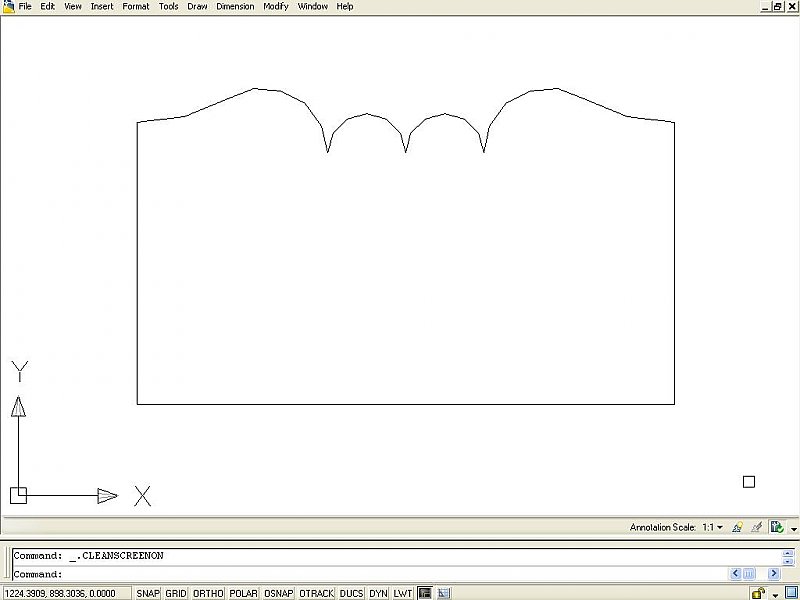The height and width of the screenshot is (600, 800).
Task: Toggle SNAP mode in status bar
Action: [x=148, y=593]
